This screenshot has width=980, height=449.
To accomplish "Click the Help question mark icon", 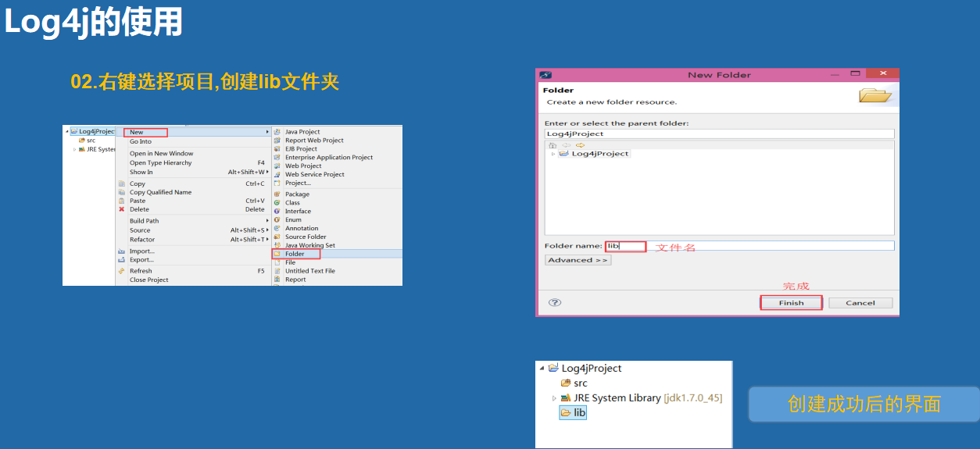I will [x=555, y=302].
